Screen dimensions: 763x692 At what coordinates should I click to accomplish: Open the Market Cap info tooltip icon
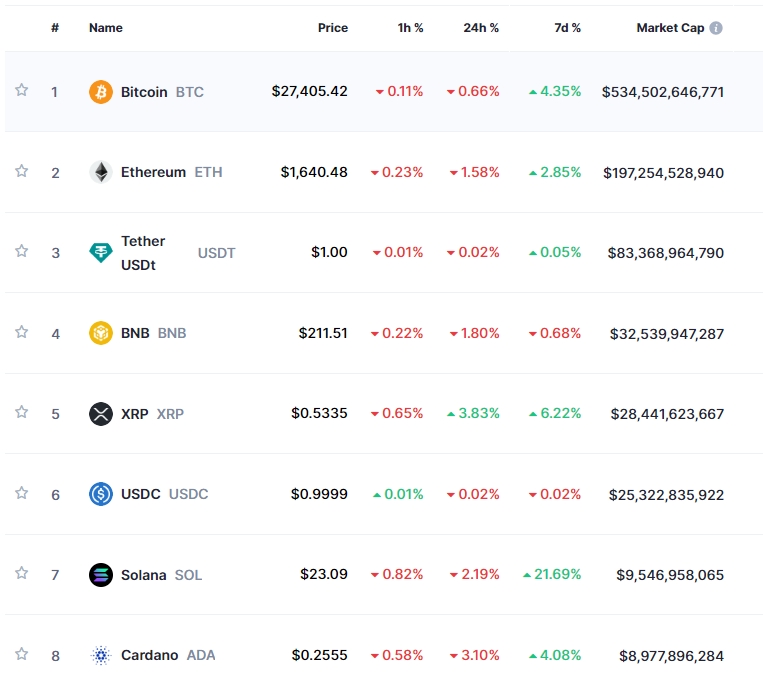(716, 28)
